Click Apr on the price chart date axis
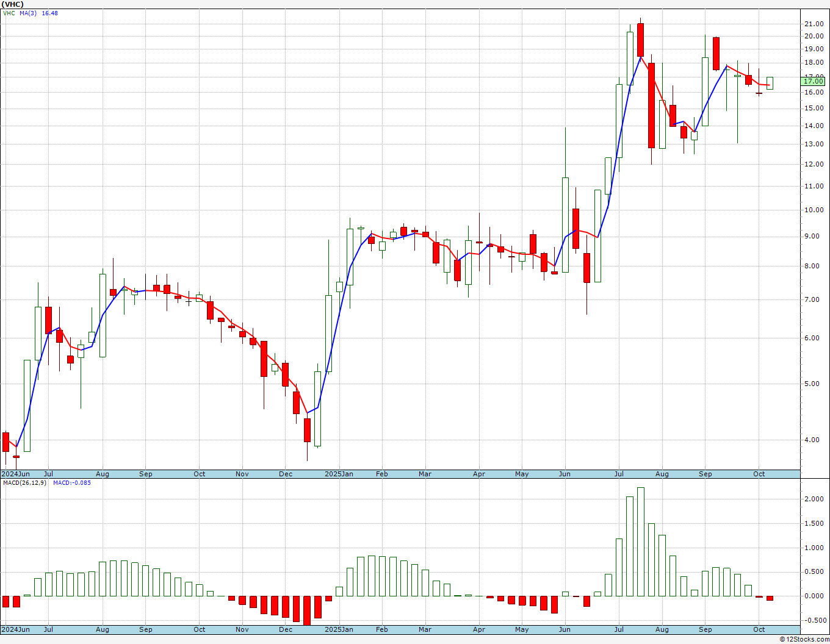The image size is (830, 644). click(x=479, y=474)
